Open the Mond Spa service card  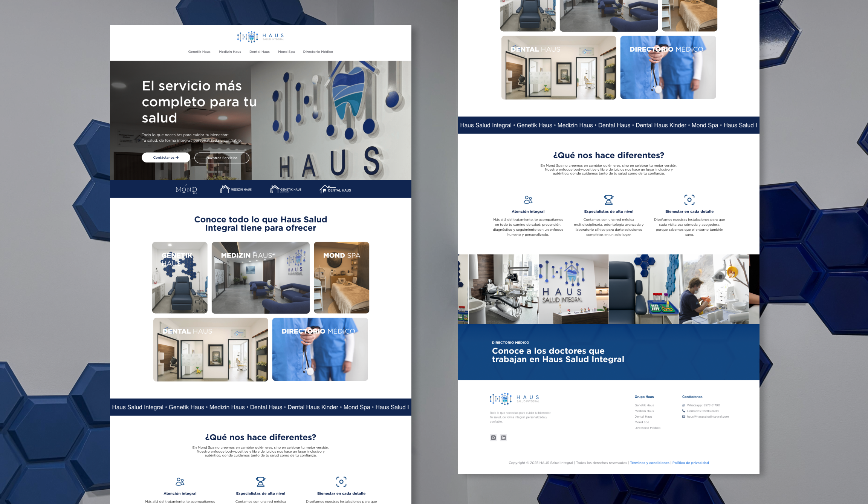(x=341, y=278)
